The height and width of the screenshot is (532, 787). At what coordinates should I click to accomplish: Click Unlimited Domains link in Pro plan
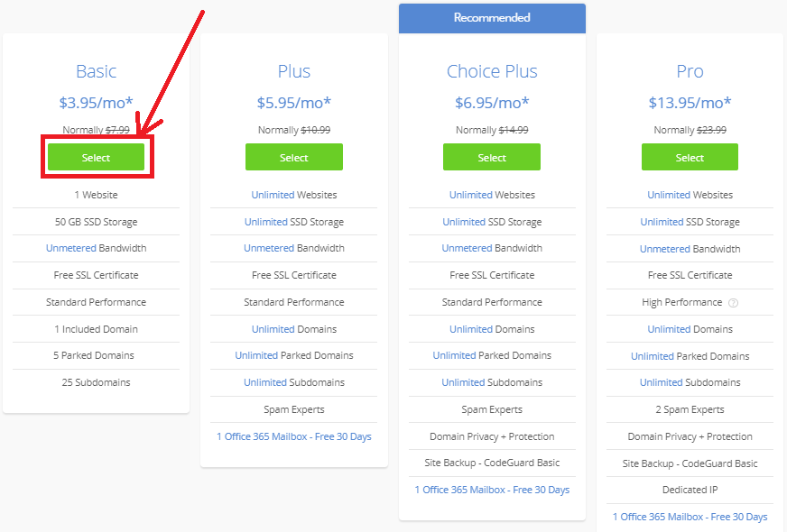tap(669, 329)
